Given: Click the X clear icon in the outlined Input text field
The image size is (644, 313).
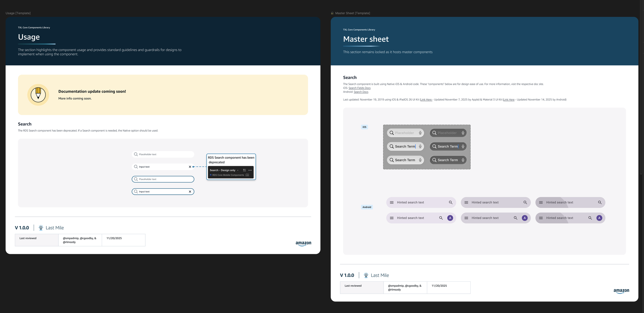Looking at the screenshot, I should pos(190,192).
